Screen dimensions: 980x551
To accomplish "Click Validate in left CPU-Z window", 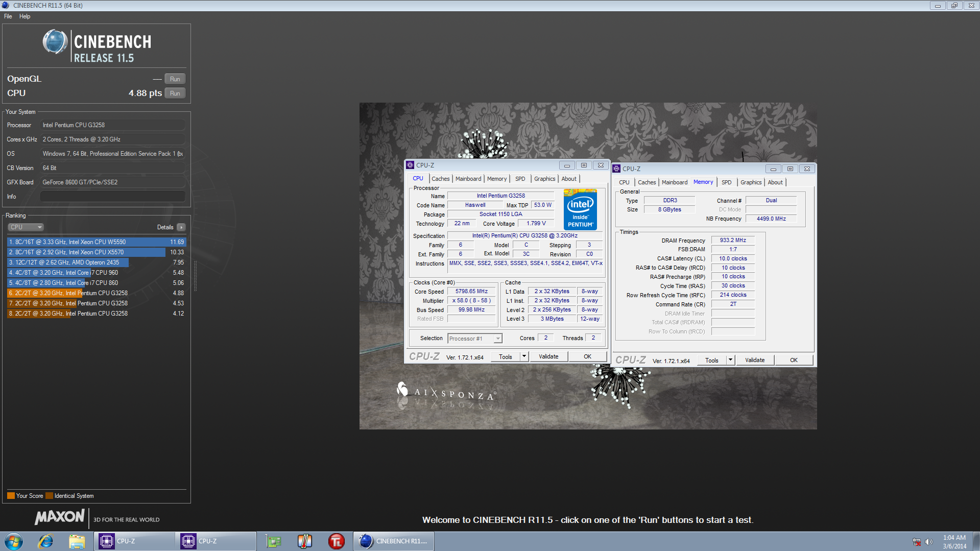I will click(548, 356).
